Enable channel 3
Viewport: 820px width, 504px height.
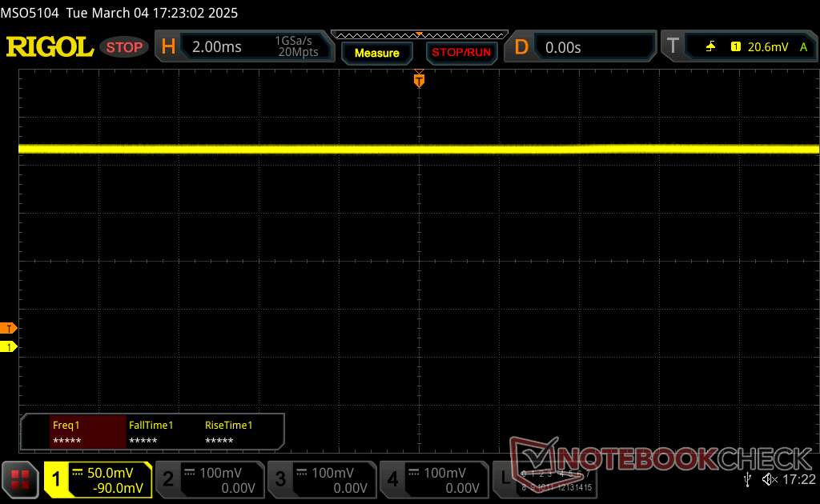[x=321, y=480]
